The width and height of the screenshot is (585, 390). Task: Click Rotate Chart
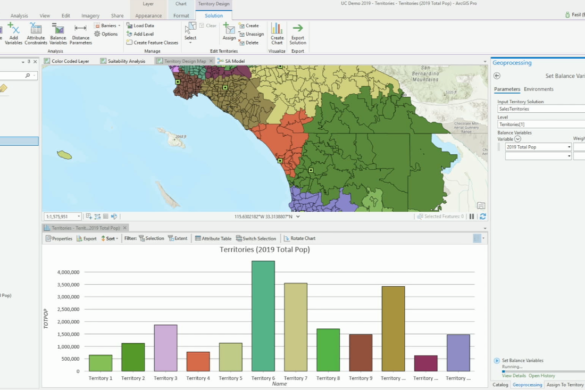click(300, 238)
